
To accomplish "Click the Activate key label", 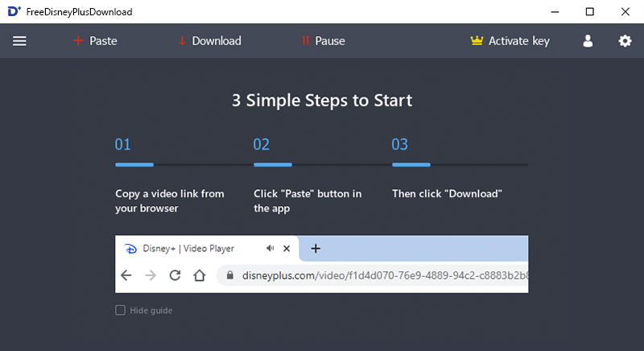I will 518,41.
